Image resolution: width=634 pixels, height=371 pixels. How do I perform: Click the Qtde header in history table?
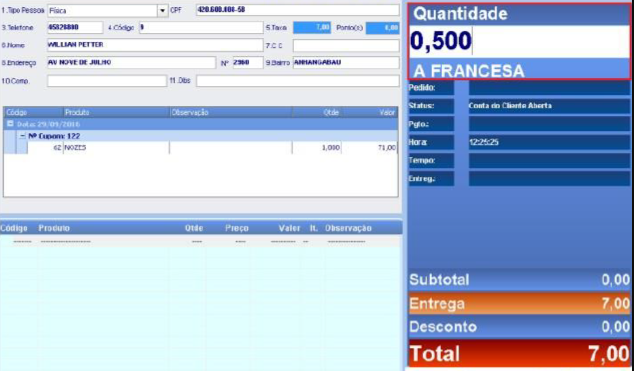(x=317, y=112)
